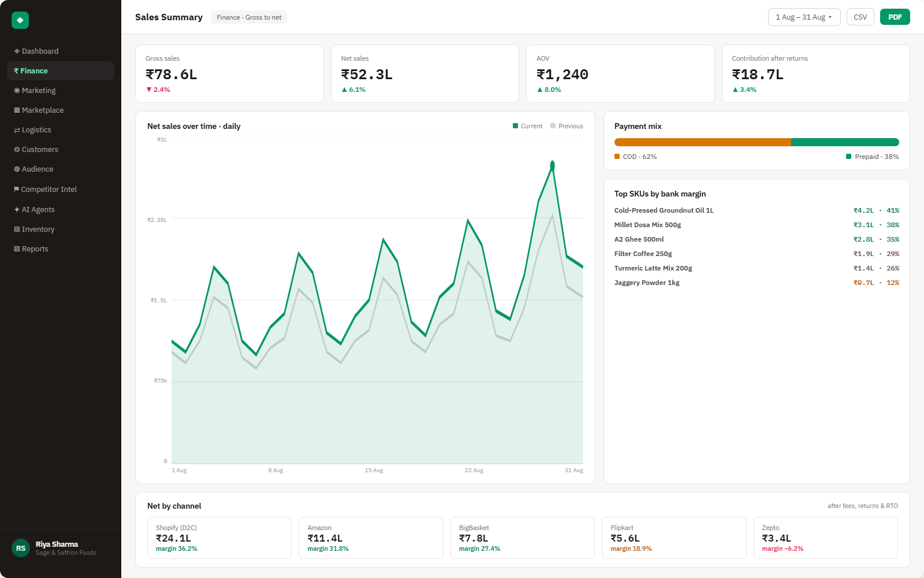Screen dimensions: 924x578
Task: Click the RS user avatar
Action: tap(21, 548)
